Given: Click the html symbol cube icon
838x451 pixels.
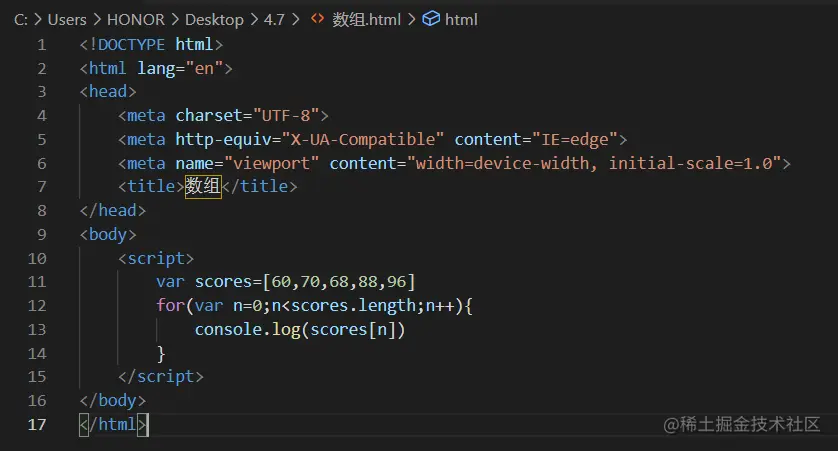Looking at the screenshot, I should [431, 19].
